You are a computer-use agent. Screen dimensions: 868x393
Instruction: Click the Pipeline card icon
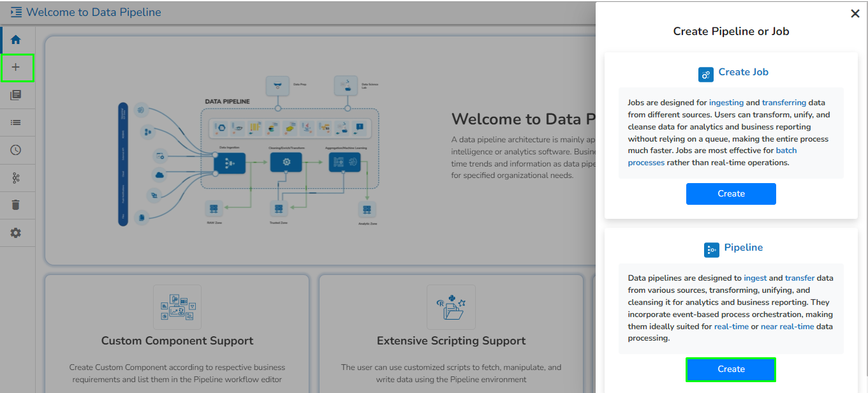click(712, 250)
